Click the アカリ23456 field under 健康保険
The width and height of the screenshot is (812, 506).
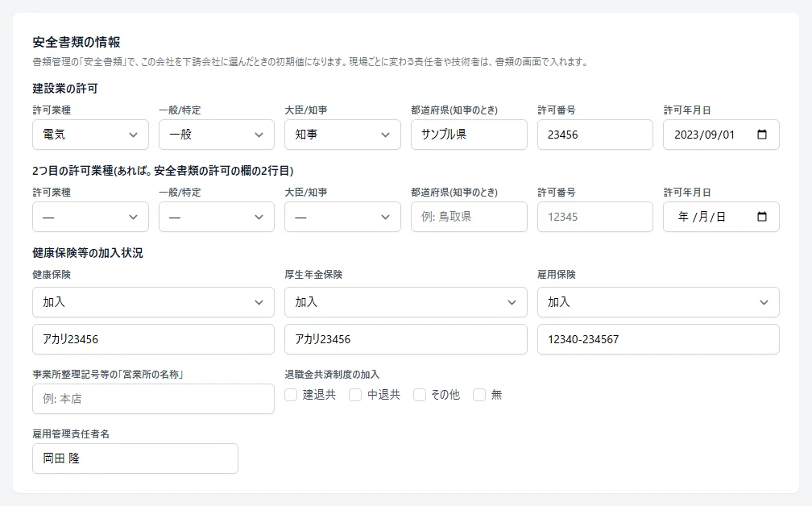pyautogui.click(x=153, y=339)
